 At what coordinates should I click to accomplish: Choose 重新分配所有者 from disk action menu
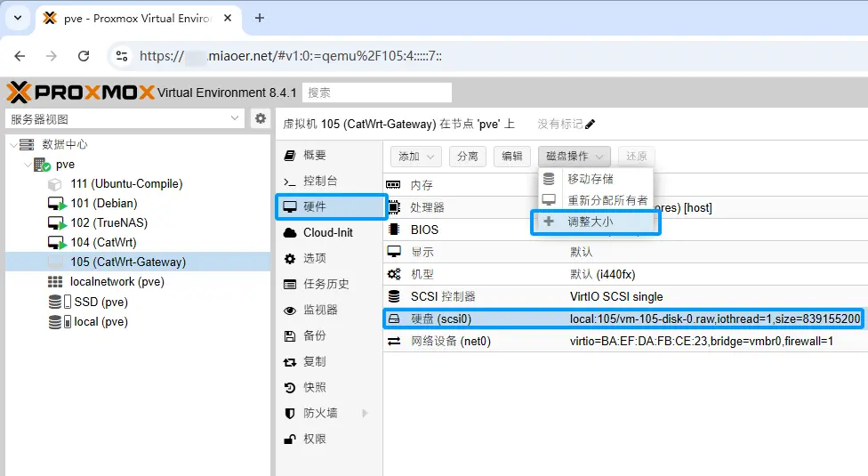(596, 200)
